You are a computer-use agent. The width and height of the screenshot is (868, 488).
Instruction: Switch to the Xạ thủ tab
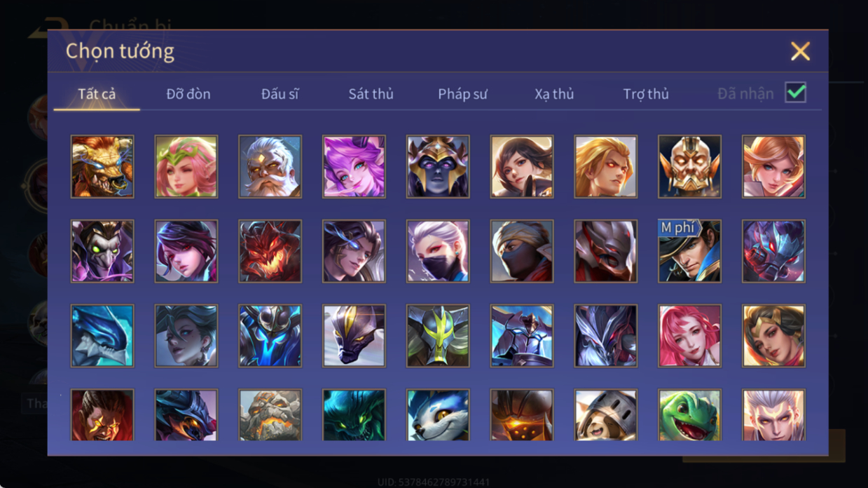(554, 94)
